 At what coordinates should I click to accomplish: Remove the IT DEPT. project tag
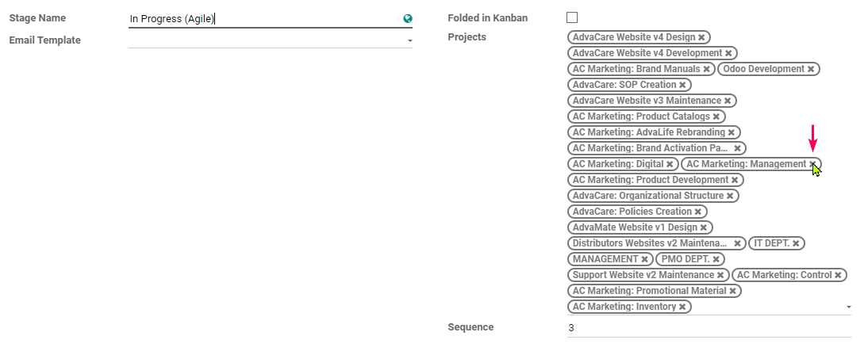pos(796,243)
